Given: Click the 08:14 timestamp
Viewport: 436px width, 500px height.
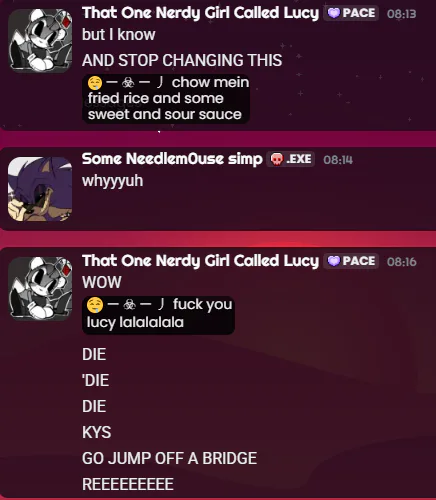Looking at the screenshot, I should (x=338, y=160).
